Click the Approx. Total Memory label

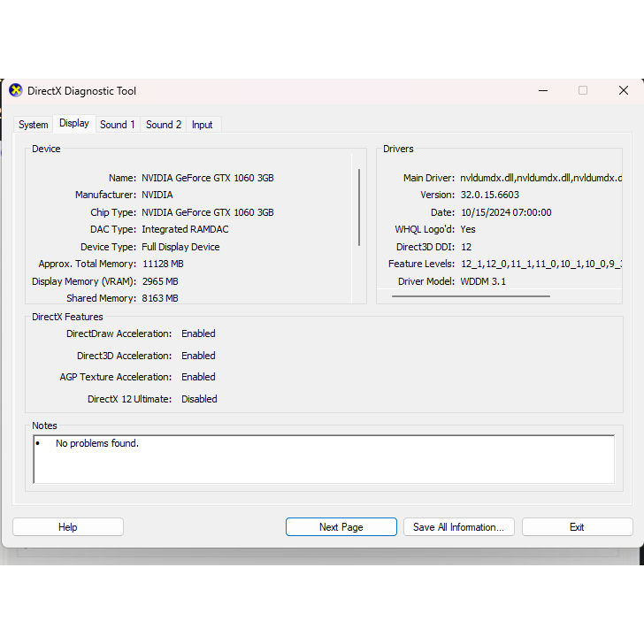[88, 264]
